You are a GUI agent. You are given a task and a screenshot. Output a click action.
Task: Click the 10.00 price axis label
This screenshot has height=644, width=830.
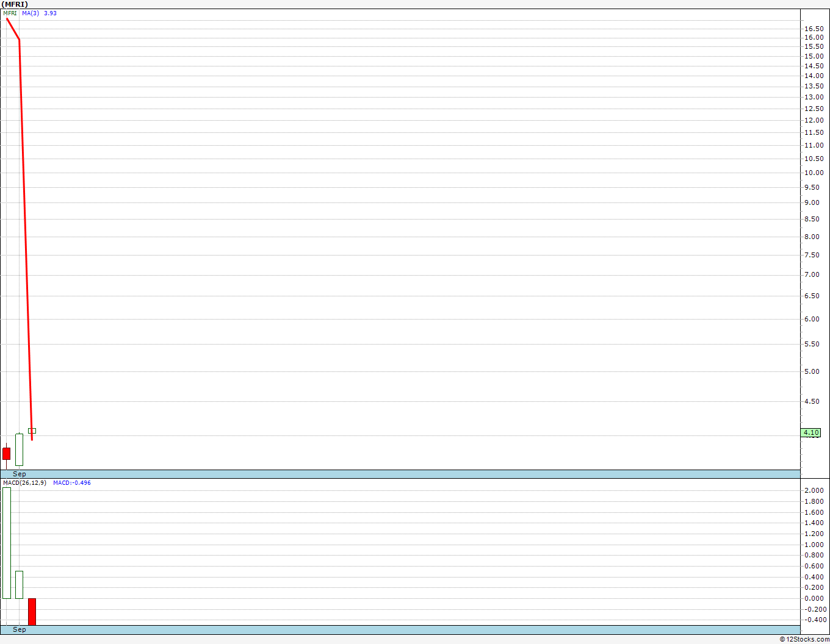click(814, 173)
